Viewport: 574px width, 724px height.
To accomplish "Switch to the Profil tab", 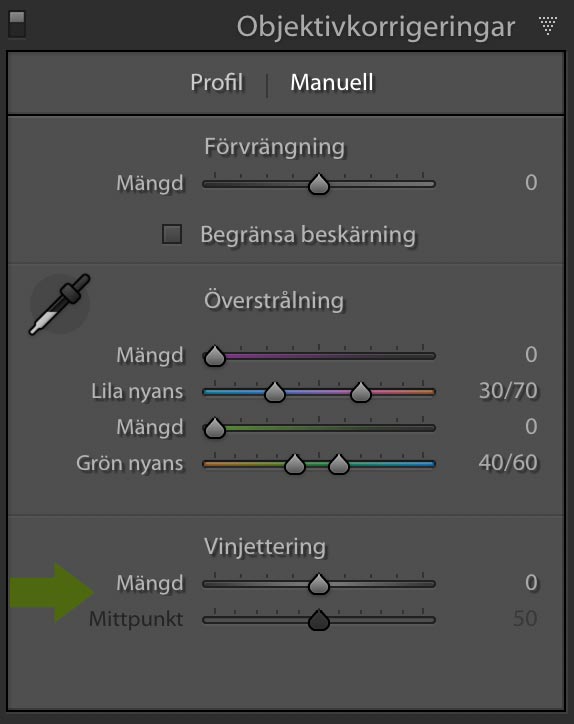I will click(x=217, y=83).
